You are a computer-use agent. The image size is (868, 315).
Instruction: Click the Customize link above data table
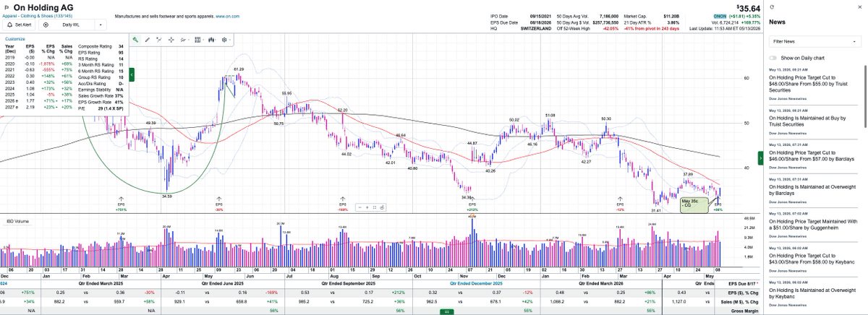[15, 39]
